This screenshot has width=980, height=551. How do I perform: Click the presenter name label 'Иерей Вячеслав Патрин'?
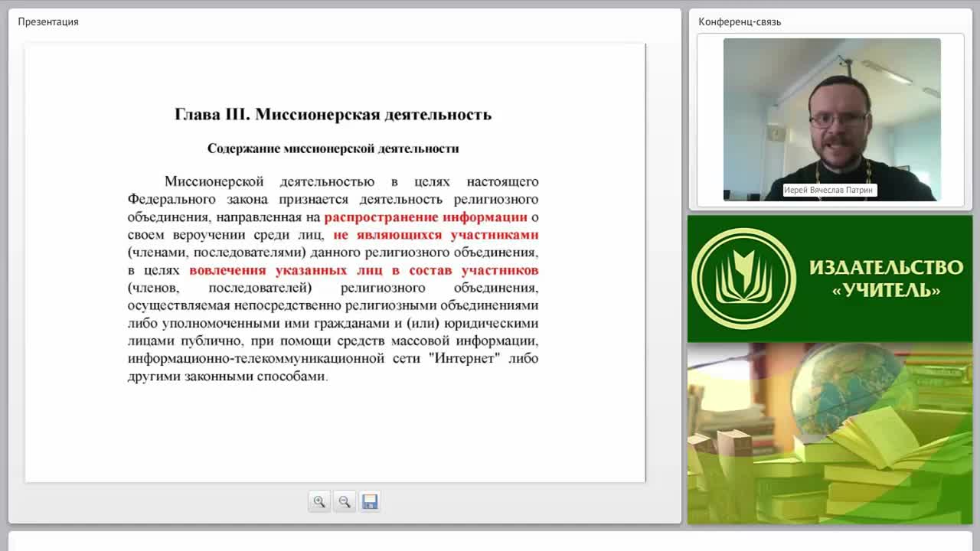click(829, 190)
